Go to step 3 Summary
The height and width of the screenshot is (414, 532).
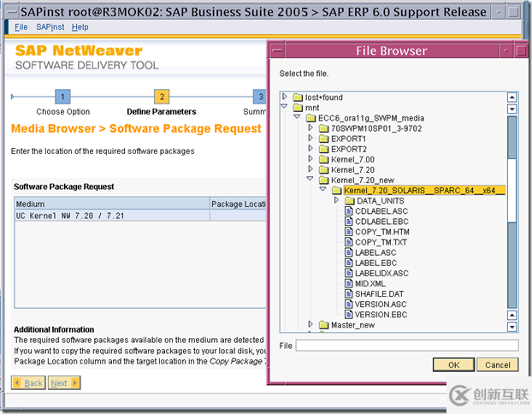260,97
